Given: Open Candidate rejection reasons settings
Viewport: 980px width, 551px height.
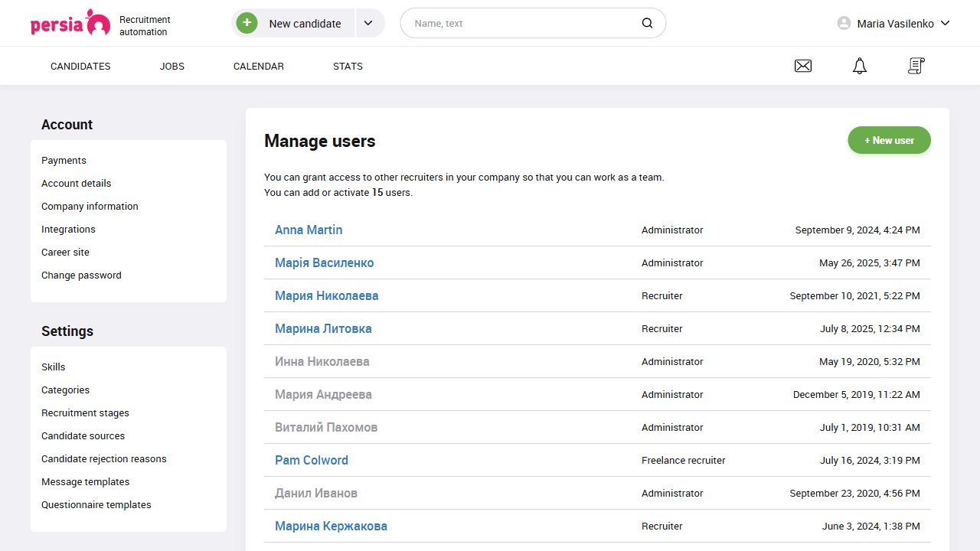Looking at the screenshot, I should (x=104, y=459).
